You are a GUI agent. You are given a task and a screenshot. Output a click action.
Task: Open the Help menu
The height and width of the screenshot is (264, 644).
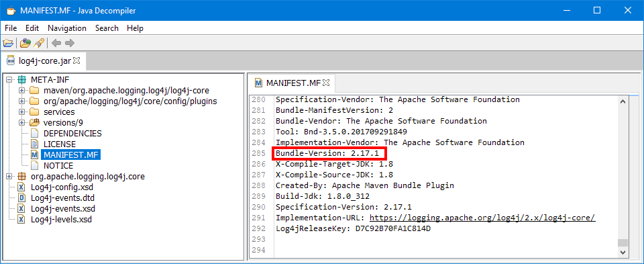135,28
